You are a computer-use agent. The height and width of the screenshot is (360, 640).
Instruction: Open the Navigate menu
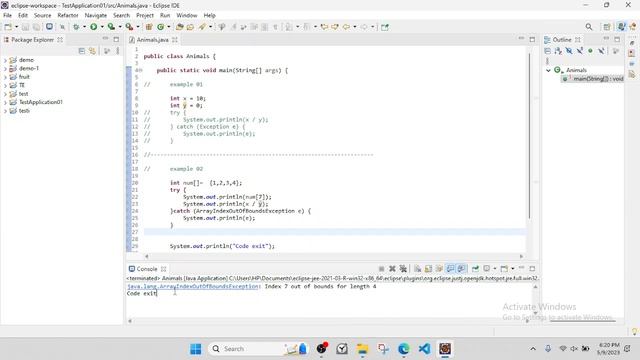[96, 15]
